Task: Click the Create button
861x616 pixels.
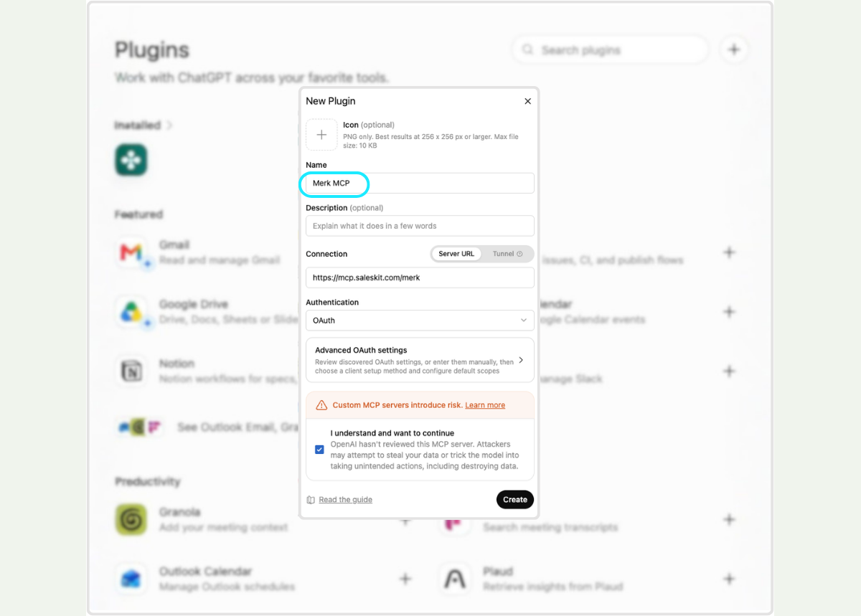Action: [x=515, y=500]
